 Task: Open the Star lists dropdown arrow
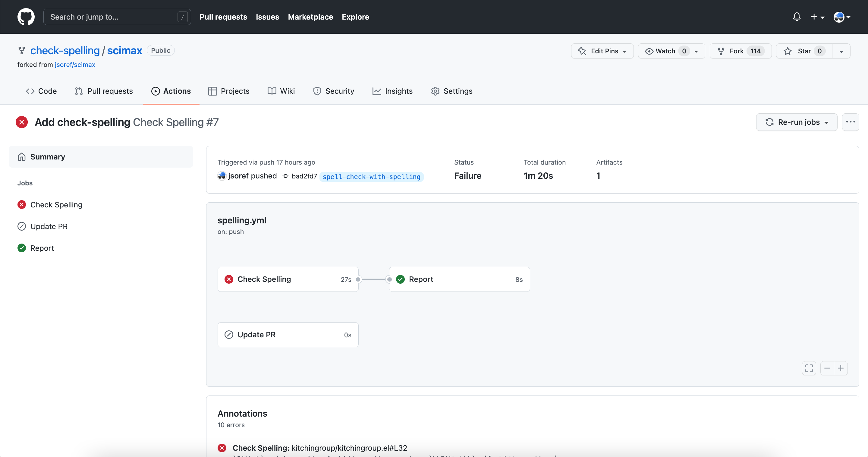click(841, 51)
